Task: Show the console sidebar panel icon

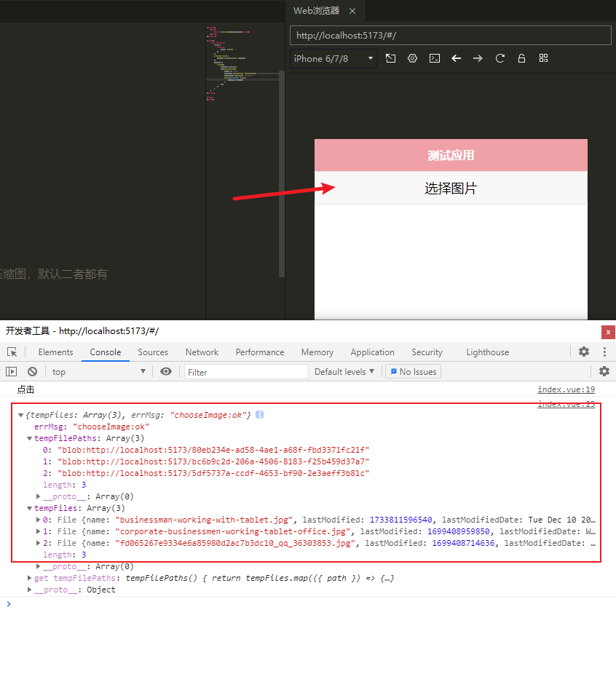Action: pos(12,372)
